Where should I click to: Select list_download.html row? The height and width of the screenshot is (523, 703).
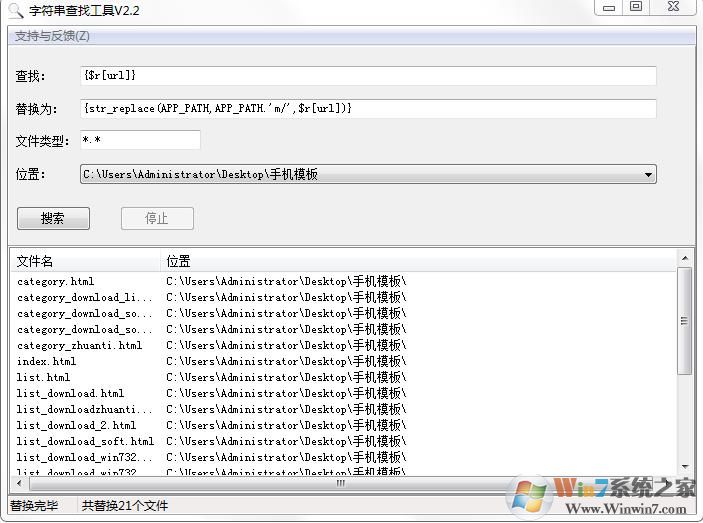(x=70, y=393)
